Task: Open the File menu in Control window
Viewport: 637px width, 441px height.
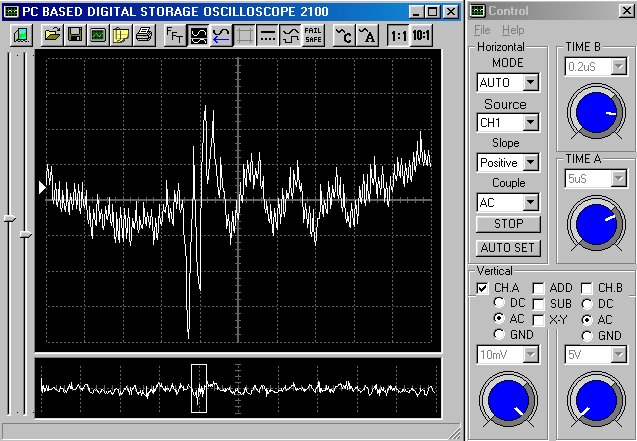Action: coord(482,31)
